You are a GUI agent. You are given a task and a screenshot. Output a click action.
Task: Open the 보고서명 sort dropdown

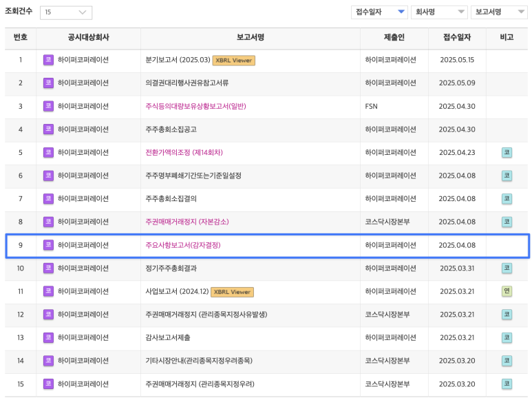499,12
